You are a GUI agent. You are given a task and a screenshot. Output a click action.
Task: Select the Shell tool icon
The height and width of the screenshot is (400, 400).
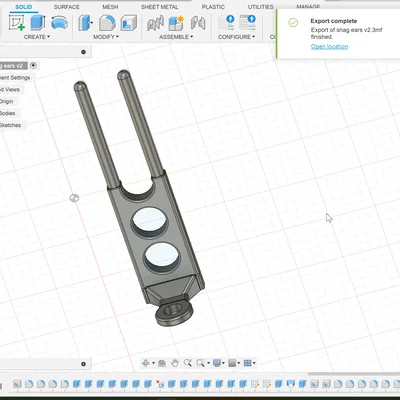tap(128, 23)
